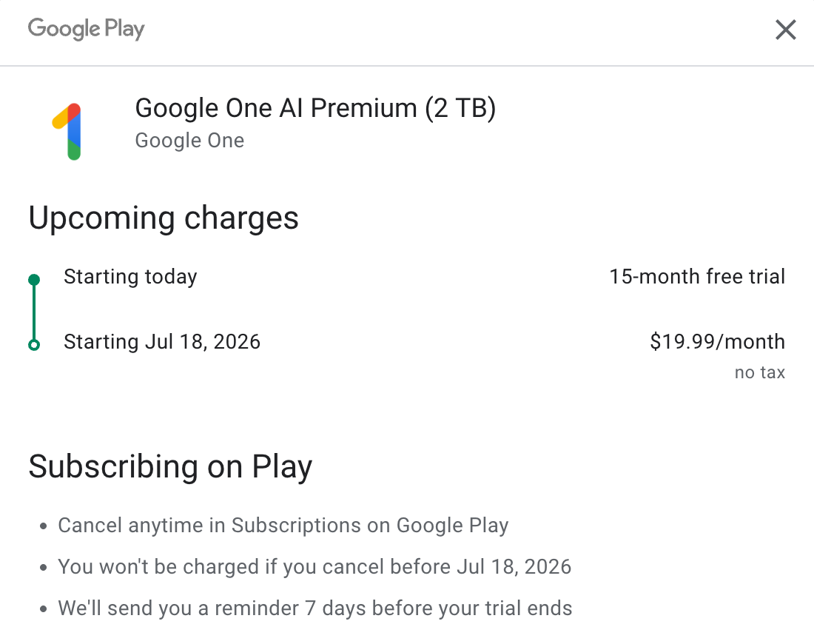This screenshot has height=644, width=814.
Task: Click the first bullet point dot
Action: tap(44, 526)
